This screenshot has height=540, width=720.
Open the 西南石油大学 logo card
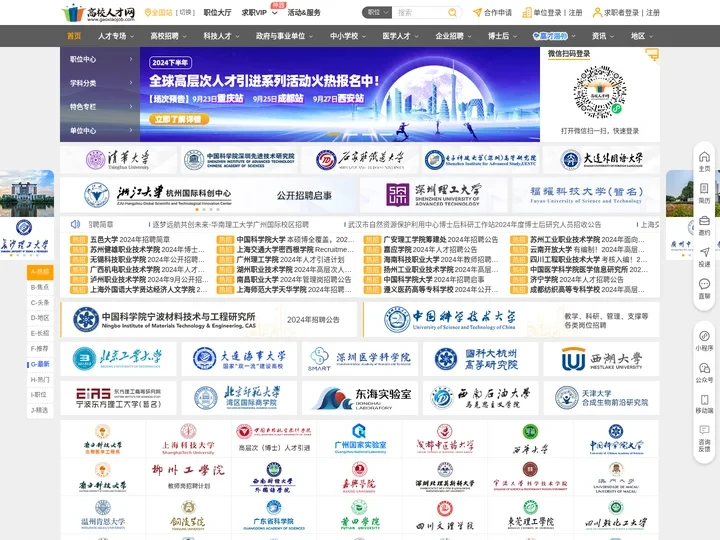tap(480, 398)
